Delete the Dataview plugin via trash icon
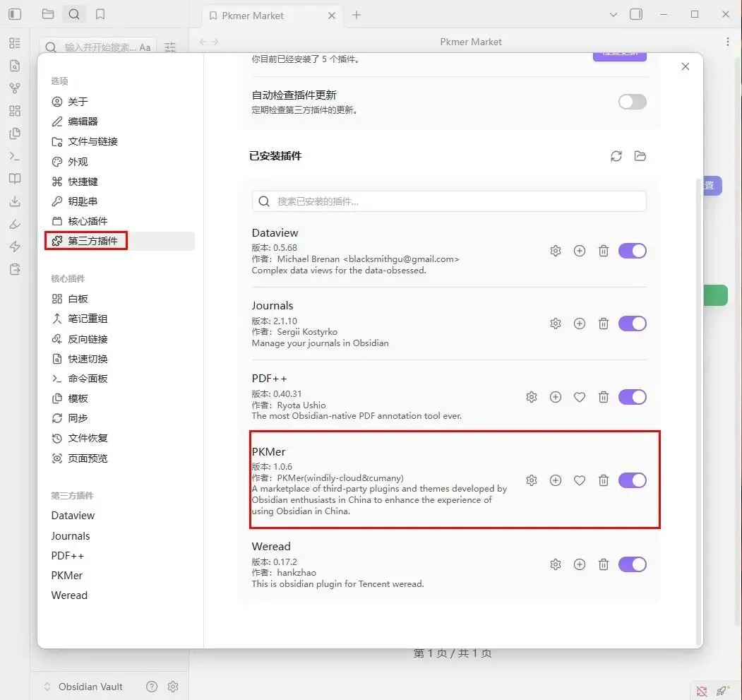This screenshot has height=700, width=742. click(604, 251)
